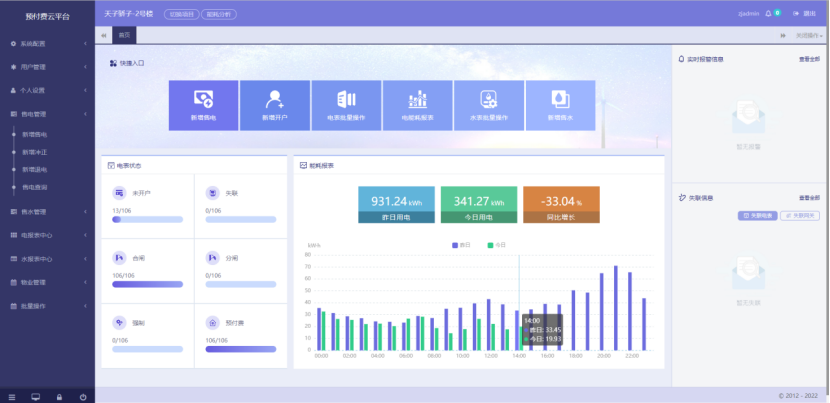Click the 新增售电 quick entry tile

pos(203,105)
